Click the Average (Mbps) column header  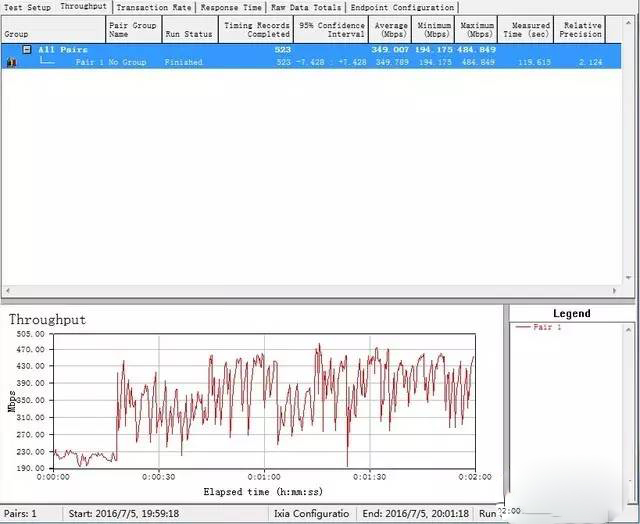[391, 29]
